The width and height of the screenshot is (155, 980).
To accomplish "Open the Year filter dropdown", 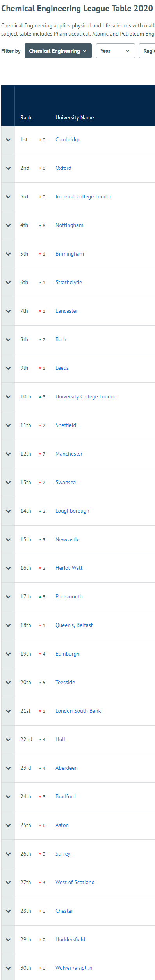I will pos(115,51).
